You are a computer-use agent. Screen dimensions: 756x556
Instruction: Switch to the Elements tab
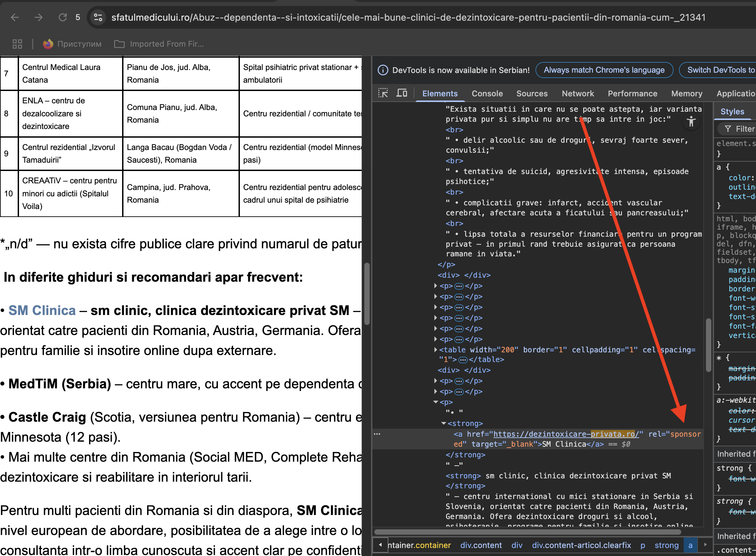440,94
